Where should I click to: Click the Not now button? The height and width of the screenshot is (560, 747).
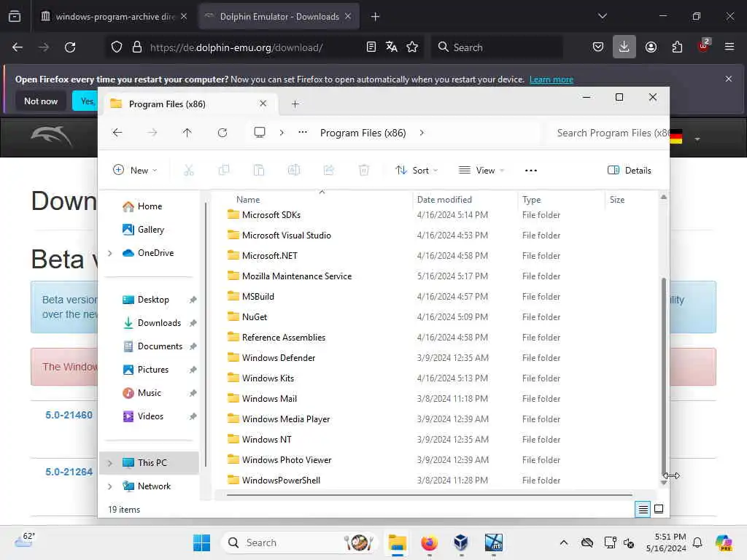coord(41,101)
